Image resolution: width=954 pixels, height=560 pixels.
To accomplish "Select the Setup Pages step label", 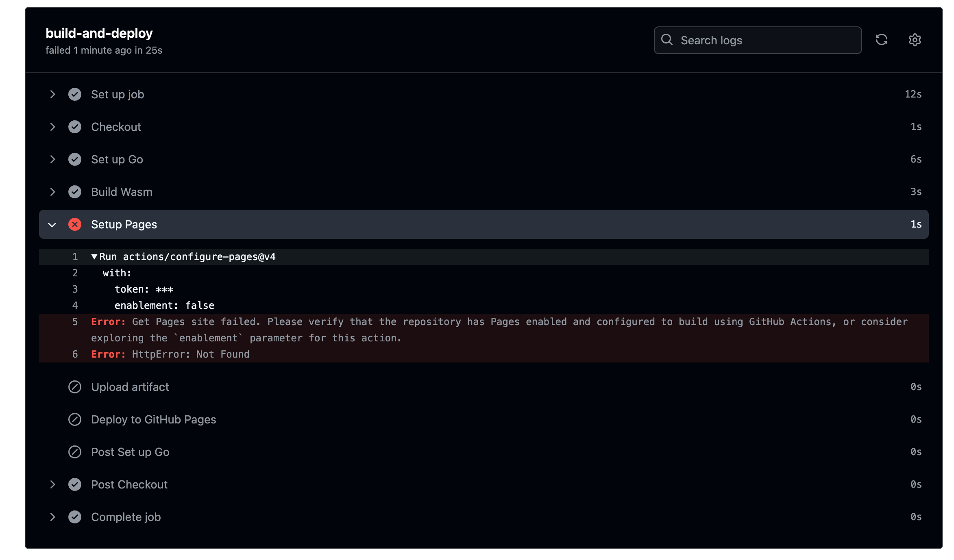I will tap(124, 224).
